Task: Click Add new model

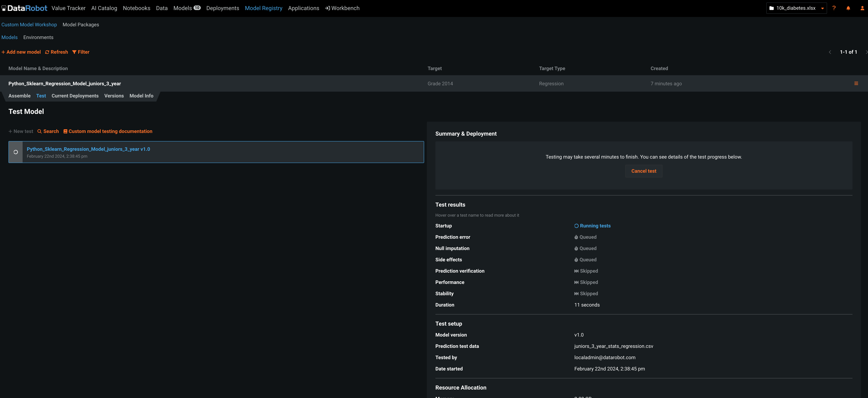Action: (21, 52)
